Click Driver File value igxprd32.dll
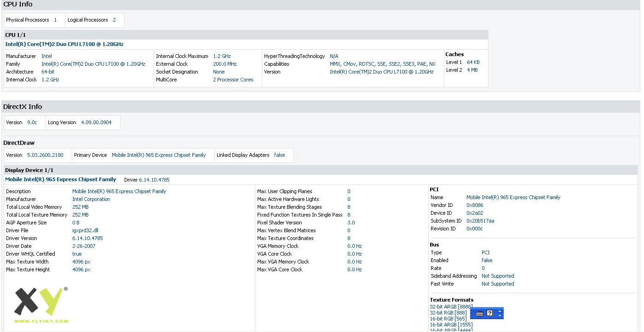 [x=85, y=230]
